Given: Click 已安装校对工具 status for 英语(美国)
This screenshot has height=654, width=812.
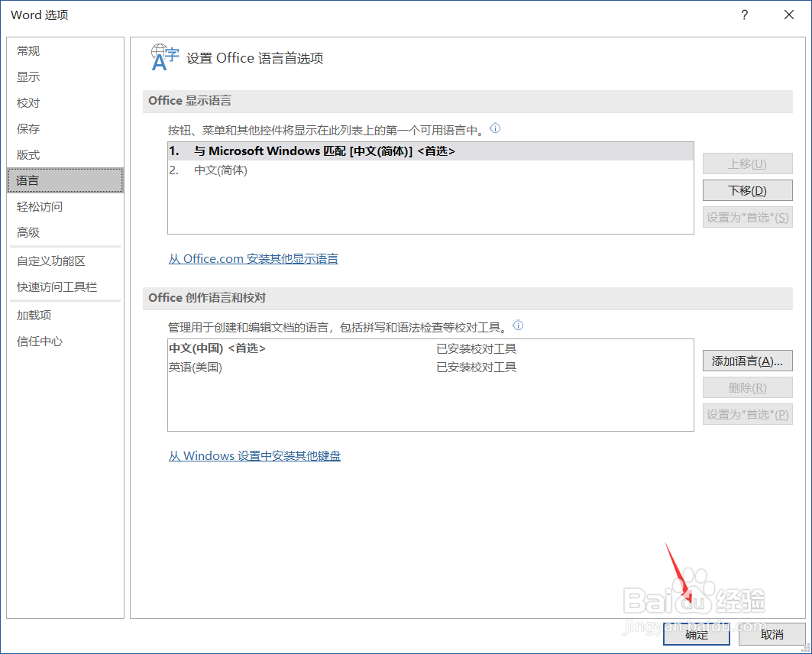Looking at the screenshot, I should coord(476,367).
